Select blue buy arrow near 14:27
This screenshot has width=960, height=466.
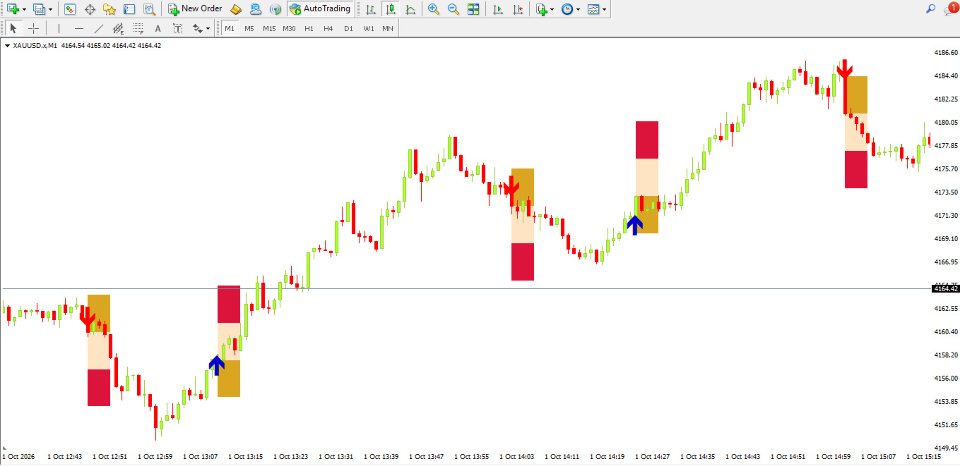pos(634,225)
